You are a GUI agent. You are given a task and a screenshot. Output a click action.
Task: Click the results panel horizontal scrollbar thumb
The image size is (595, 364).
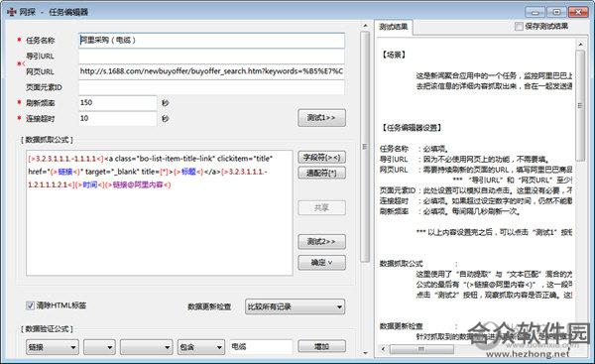tap(421, 349)
